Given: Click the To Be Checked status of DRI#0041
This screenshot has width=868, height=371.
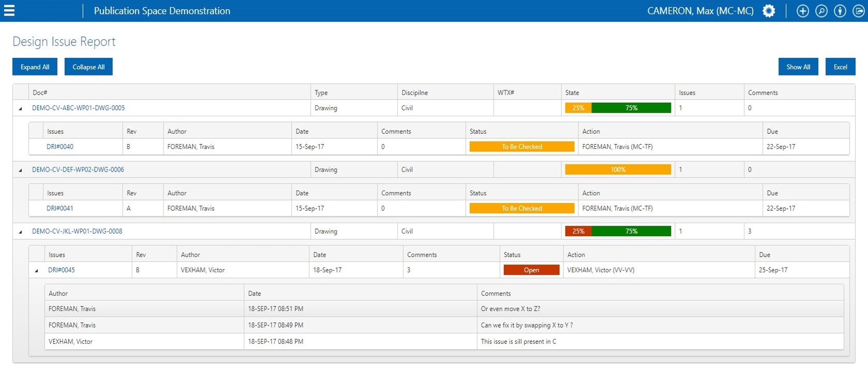Looking at the screenshot, I should [x=522, y=208].
